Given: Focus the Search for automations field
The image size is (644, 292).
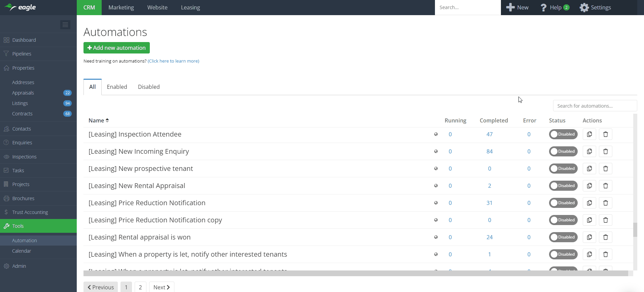Looking at the screenshot, I should click(x=595, y=106).
